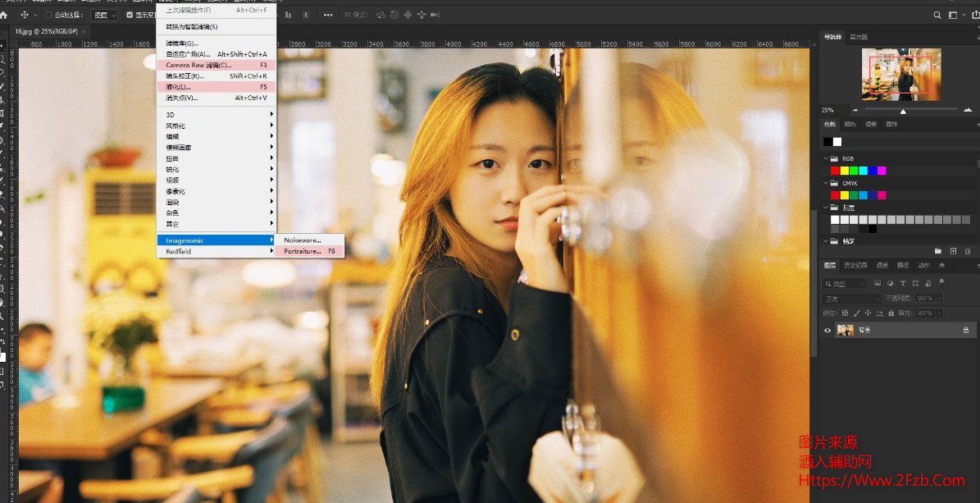Switch to the history tab in layers panel
Image resolution: width=980 pixels, height=503 pixels.
855,266
